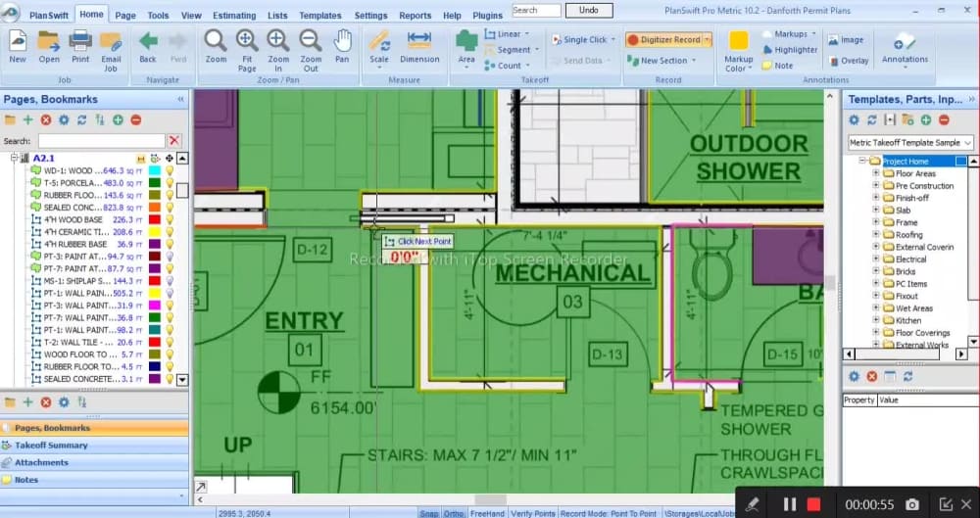Pause the screen recording

789,504
